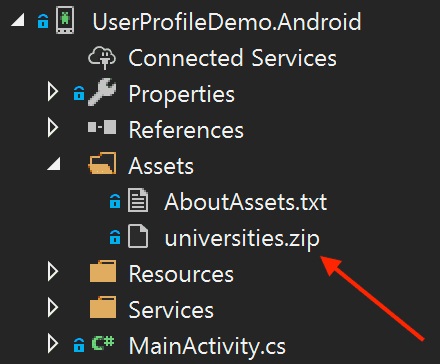Expand the References node
This screenshot has height=364, width=440.
(x=53, y=128)
